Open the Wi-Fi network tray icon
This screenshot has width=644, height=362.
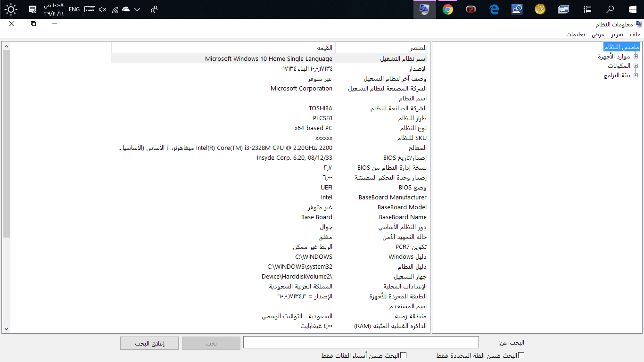115,9
